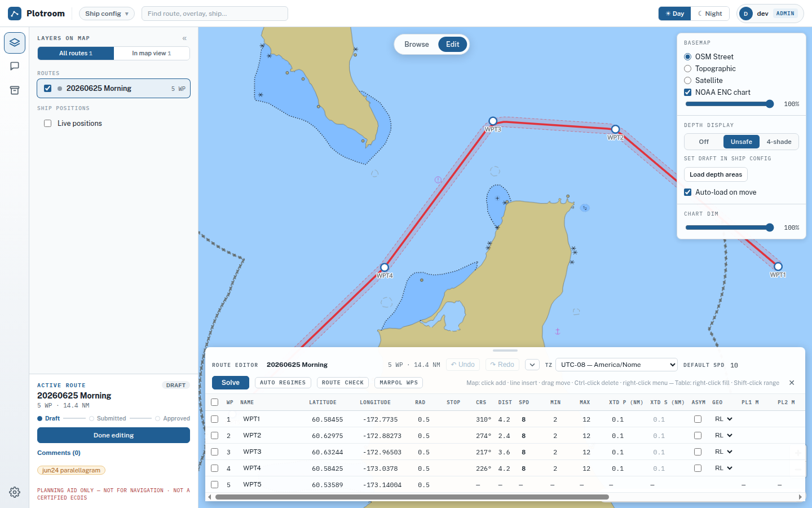Set depth display to Off

(x=704, y=142)
